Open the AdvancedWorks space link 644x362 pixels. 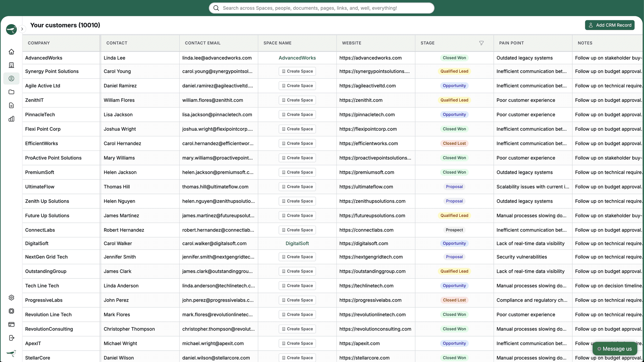pyautogui.click(x=297, y=58)
